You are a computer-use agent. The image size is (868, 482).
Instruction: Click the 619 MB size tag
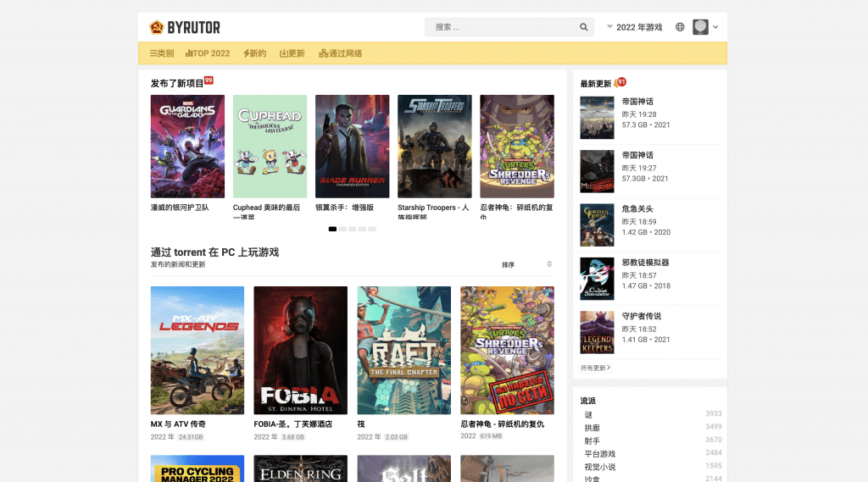[491, 436]
